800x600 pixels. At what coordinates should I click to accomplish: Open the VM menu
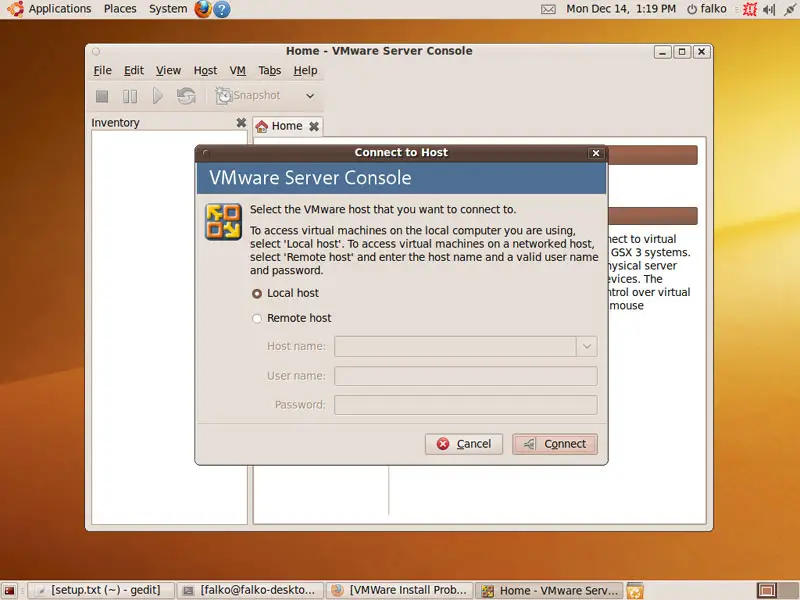(237, 71)
